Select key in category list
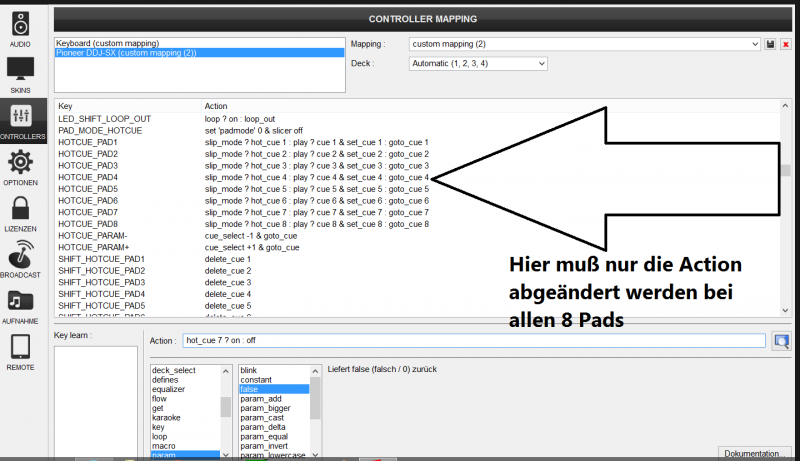800x461 pixels. (185, 427)
